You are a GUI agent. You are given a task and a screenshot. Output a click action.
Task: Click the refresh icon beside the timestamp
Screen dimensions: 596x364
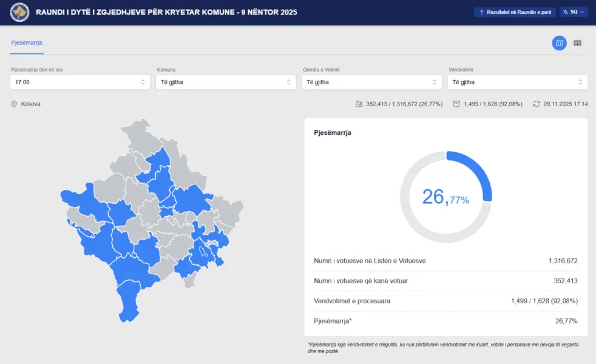click(x=536, y=104)
